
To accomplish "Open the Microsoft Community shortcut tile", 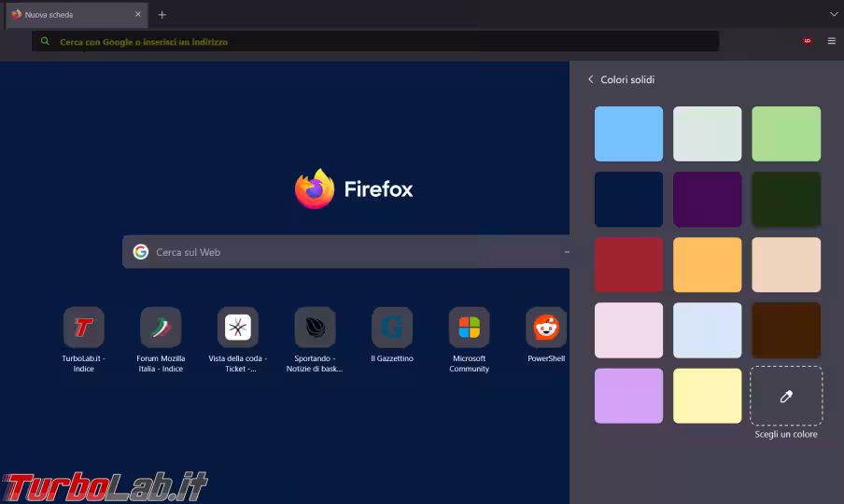I will tap(469, 327).
